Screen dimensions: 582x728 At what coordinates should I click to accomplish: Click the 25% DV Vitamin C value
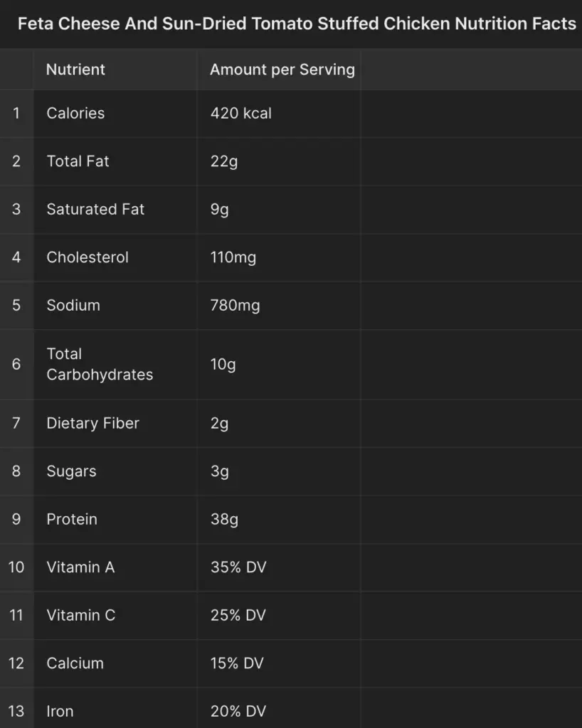coord(279,615)
